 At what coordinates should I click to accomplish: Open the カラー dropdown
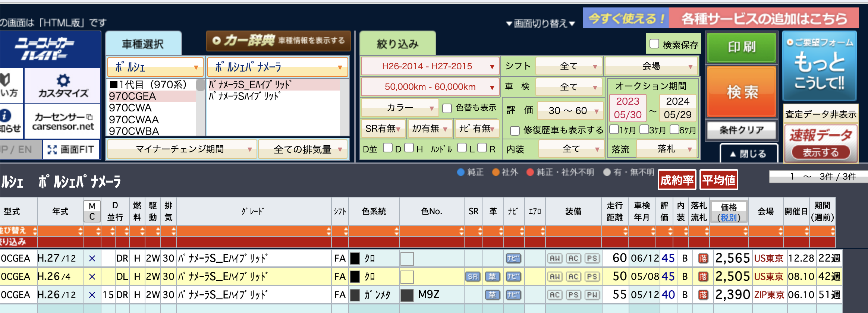tap(400, 108)
